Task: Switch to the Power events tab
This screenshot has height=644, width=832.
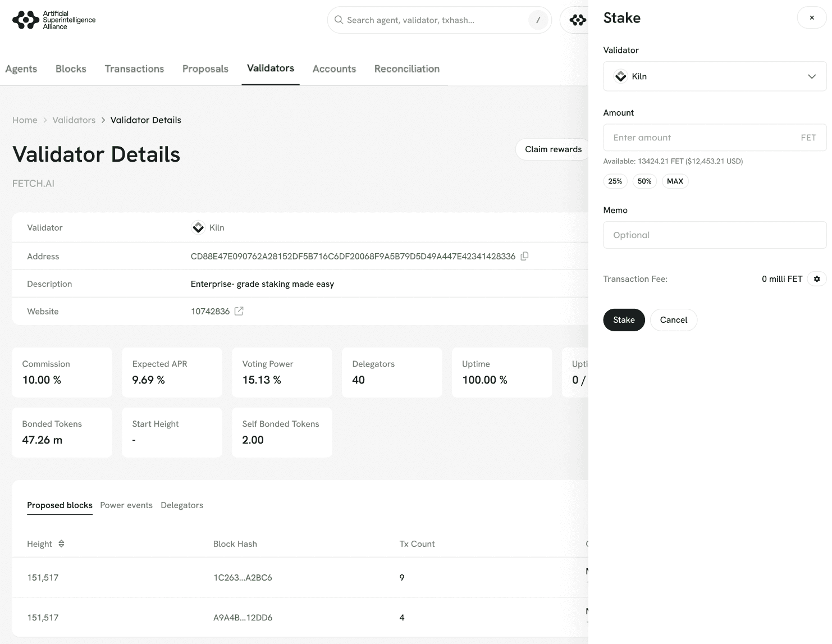Action: pos(126,505)
